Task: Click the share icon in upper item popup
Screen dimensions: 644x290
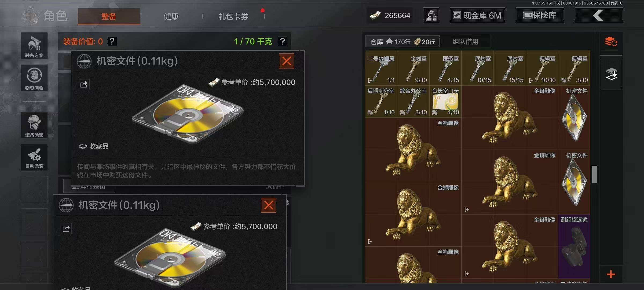Action: pyautogui.click(x=84, y=85)
